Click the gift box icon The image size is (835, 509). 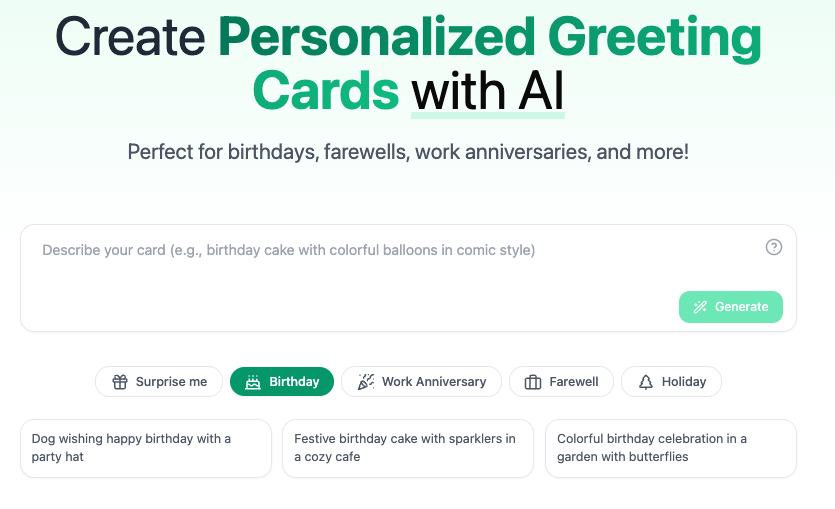pos(120,381)
